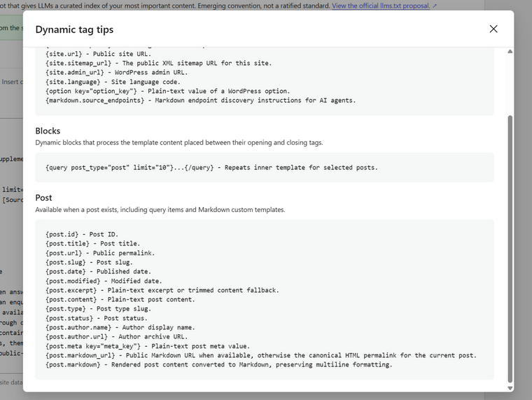532x400 pixels.
Task: Click the {post.type} tag line
Action: click(x=98, y=309)
